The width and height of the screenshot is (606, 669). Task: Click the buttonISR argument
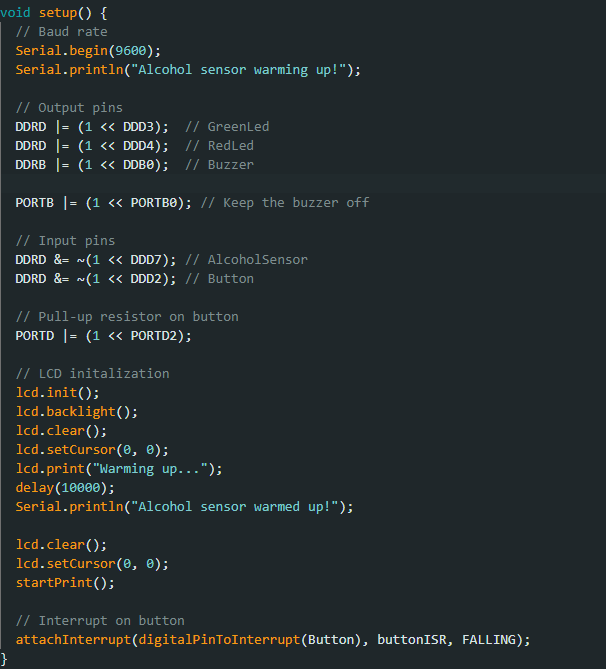[x=411, y=640]
